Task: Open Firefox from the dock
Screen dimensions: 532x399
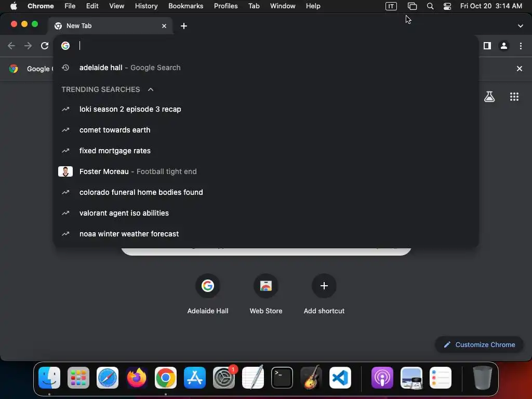Action: 137,378
